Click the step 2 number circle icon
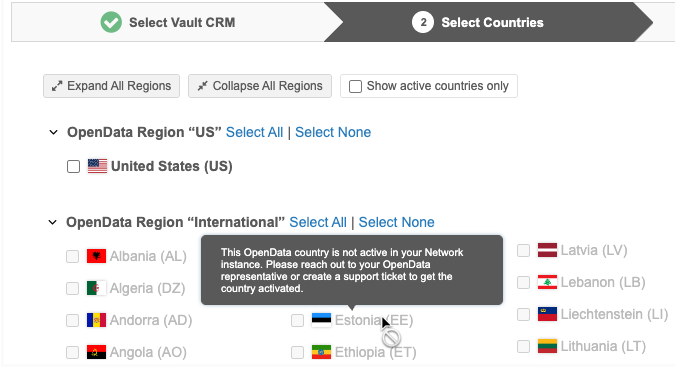The width and height of the screenshot is (675, 368). point(423,22)
